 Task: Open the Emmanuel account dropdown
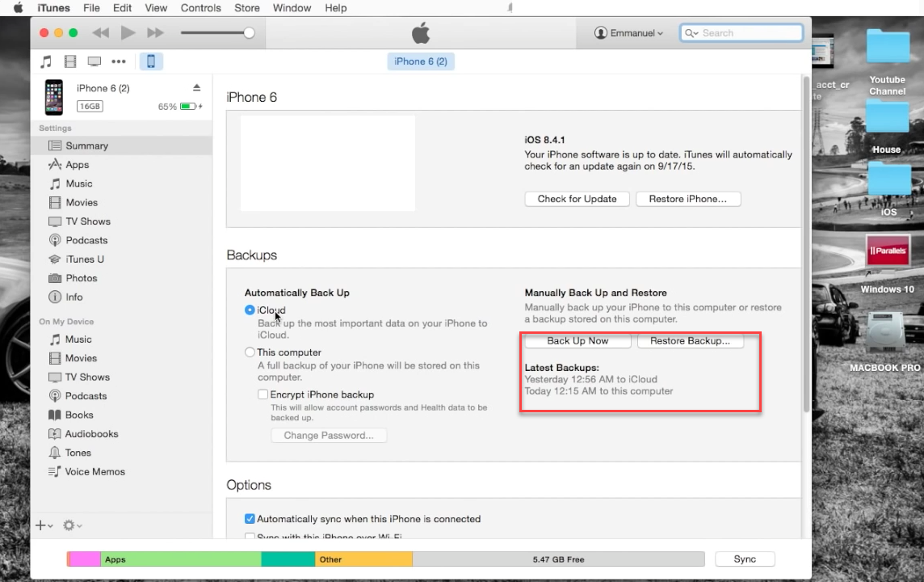pyautogui.click(x=628, y=33)
